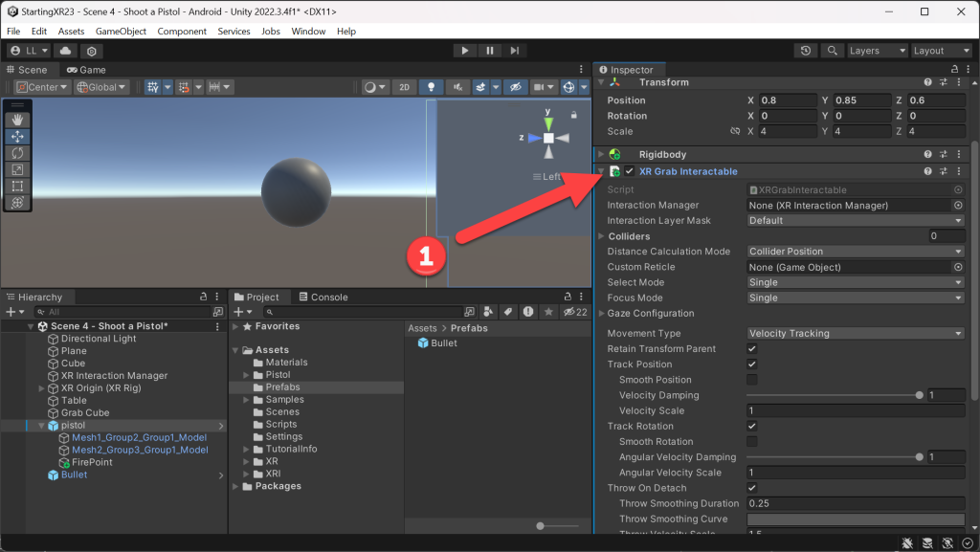Switch to the Game tab
980x552 pixels.
pyautogui.click(x=86, y=70)
